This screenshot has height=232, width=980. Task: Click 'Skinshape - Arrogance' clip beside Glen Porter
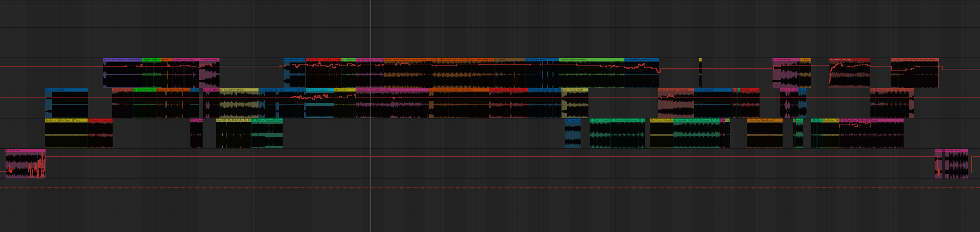pyautogui.click(x=100, y=133)
